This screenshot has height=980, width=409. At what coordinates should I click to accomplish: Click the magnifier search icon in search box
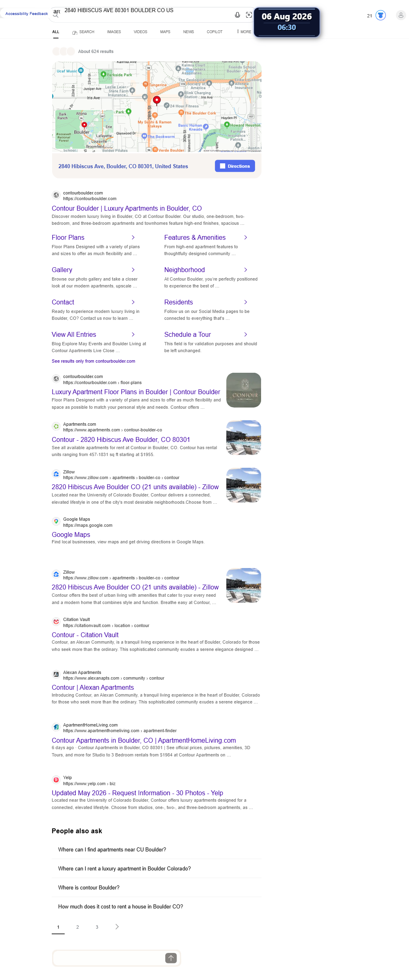tap(56, 16)
